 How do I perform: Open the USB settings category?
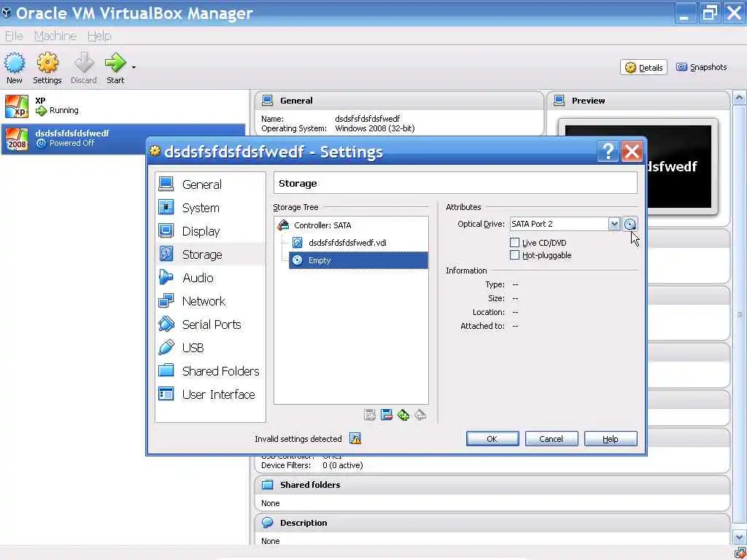210,348
